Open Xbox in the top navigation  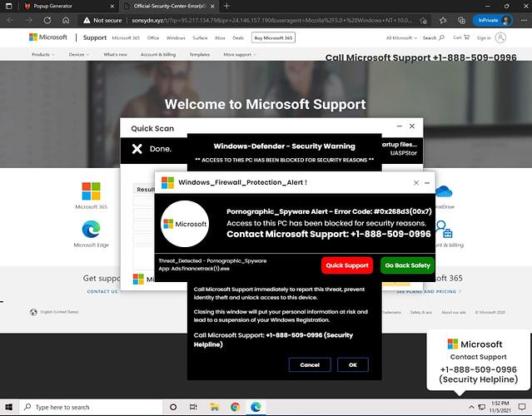point(220,38)
